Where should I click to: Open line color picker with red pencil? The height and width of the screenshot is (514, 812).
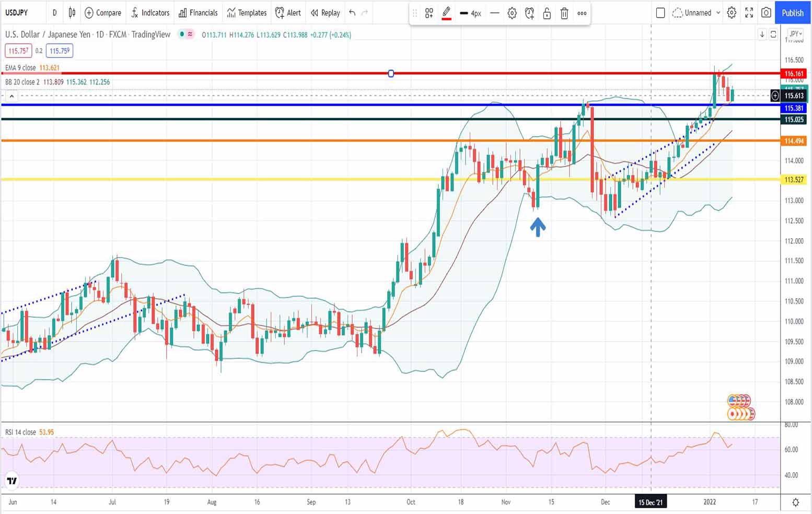(x=446, y=14)
